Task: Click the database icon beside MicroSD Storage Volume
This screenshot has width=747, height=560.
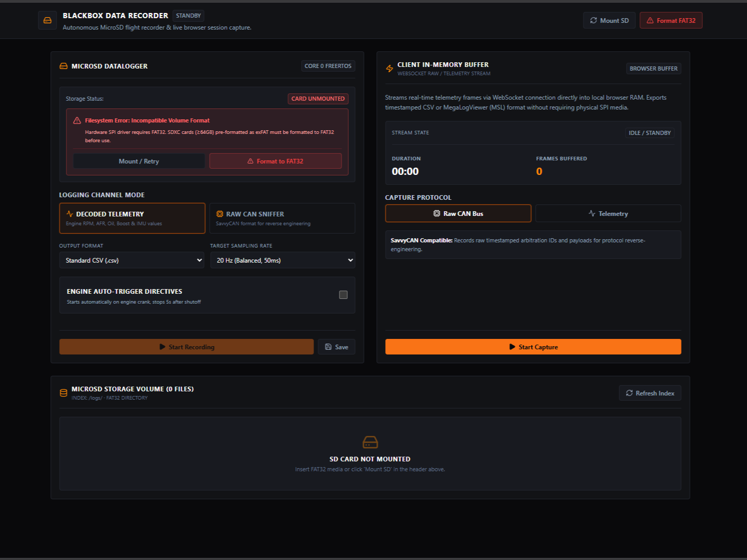Action: 63,393
